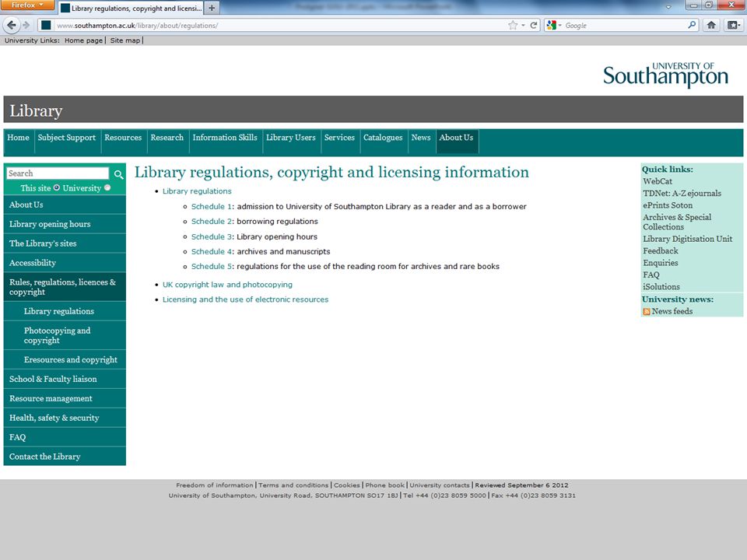This screenshot has width=747, height=560.
Task: Open the Firefox menu dropdown
Action: pos(28,5)
